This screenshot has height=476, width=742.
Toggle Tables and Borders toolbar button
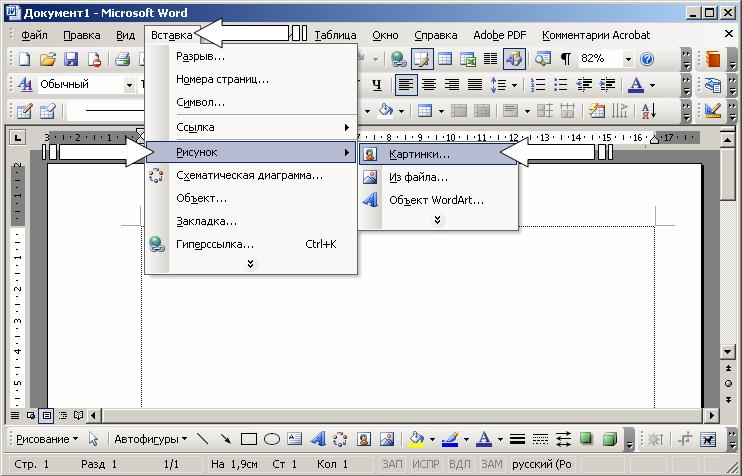pos(421,59)
